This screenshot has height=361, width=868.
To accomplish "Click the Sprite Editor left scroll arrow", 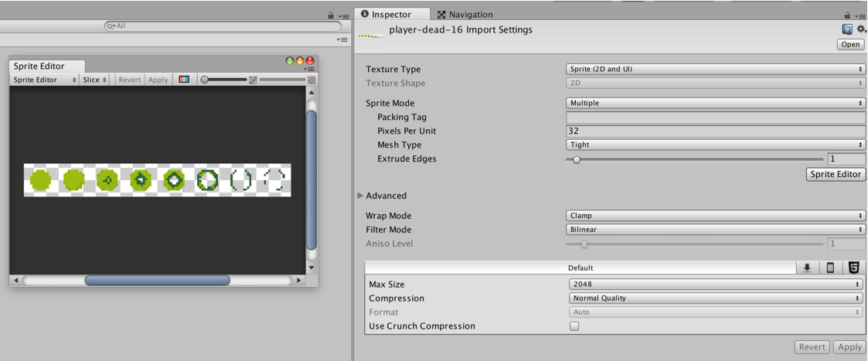I will tap(15, 281).
